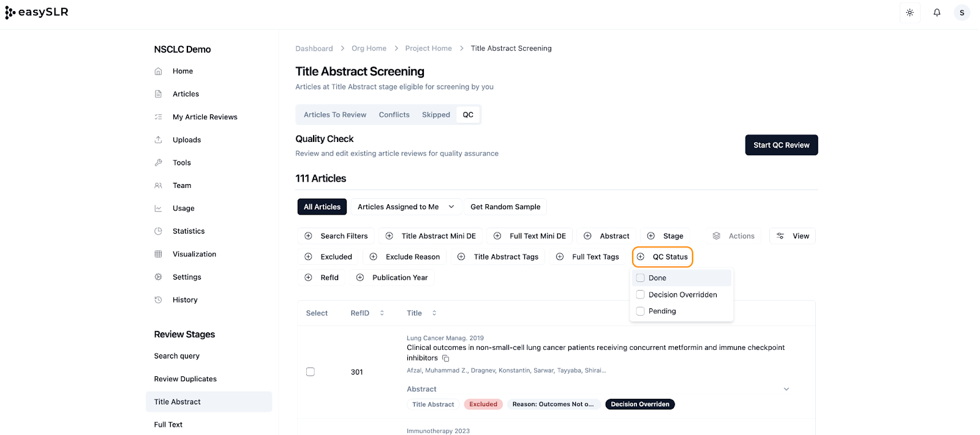Image resolution: width=980 pixels, height=435 pixels.
Task: Click the copy icon beside article title
Action: pyautogui.click(x=446, y=359)
